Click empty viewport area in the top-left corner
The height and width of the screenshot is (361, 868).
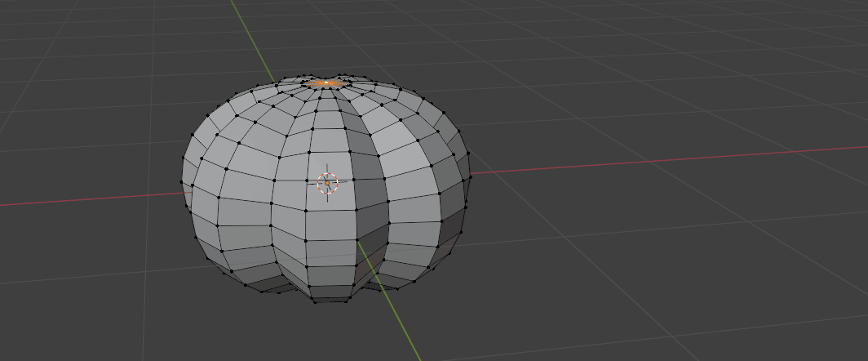[x=65, y=41]
